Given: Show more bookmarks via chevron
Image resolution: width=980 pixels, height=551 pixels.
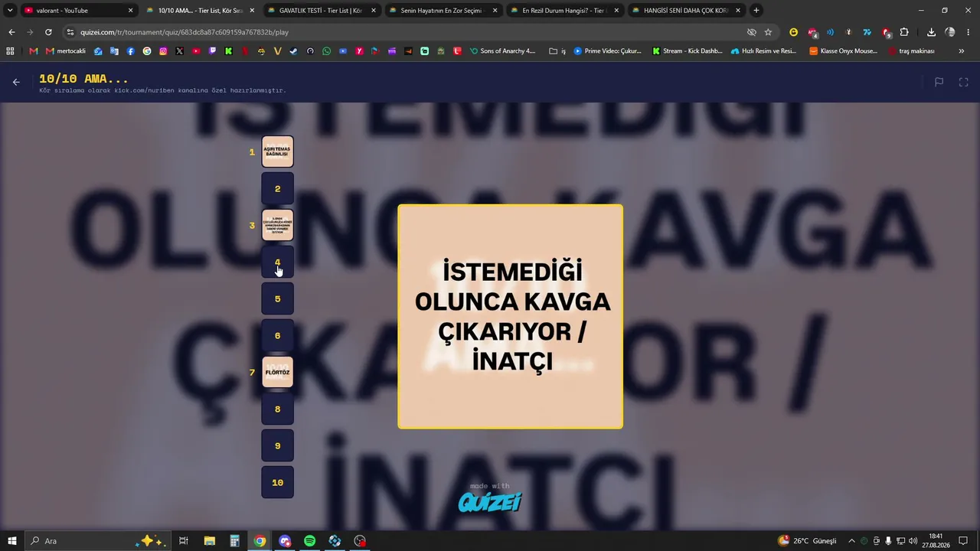Looking at the screenshot, I should coord(962,51).
